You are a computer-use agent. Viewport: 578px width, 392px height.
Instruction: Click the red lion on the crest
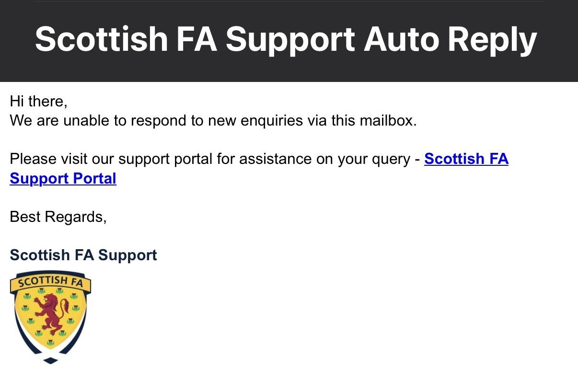[50, 315]
